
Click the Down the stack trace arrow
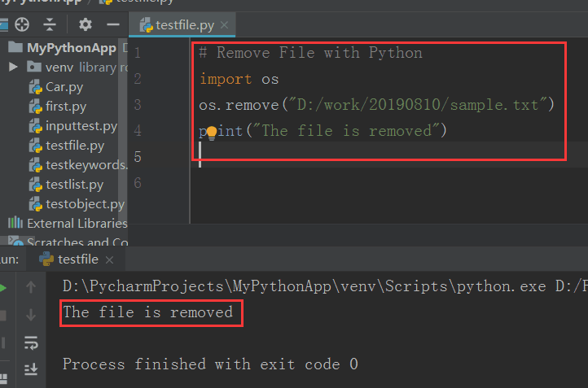(x=31, y=315)
